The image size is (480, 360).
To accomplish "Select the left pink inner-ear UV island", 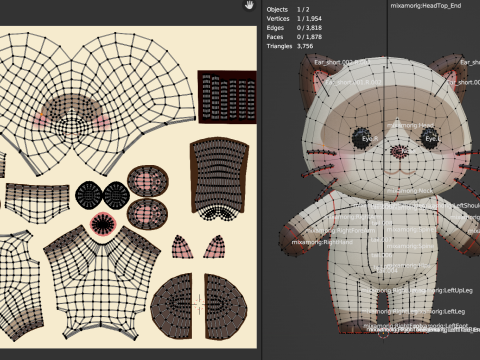I will coord(182,247).
